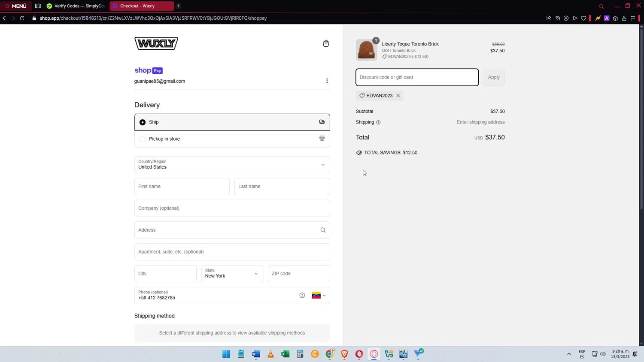
Task: Click the phone help question mark icon
Action: coord(302,296)
